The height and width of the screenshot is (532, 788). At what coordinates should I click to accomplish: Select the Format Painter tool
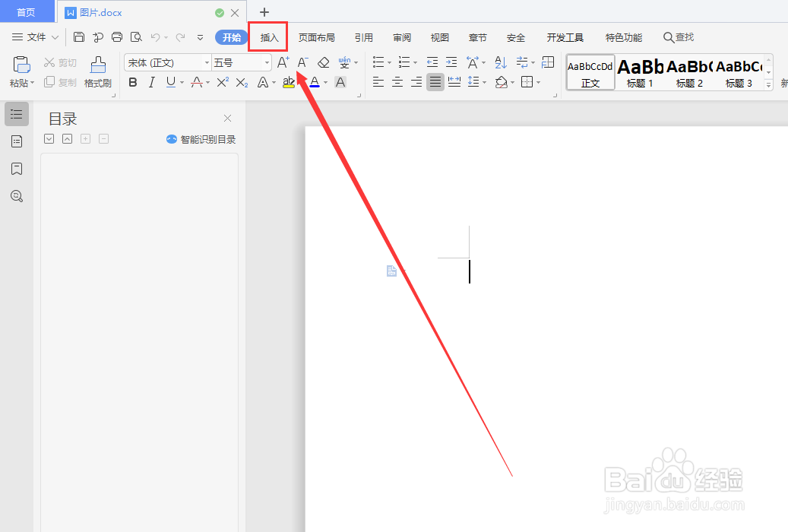[x=98, y=71]
